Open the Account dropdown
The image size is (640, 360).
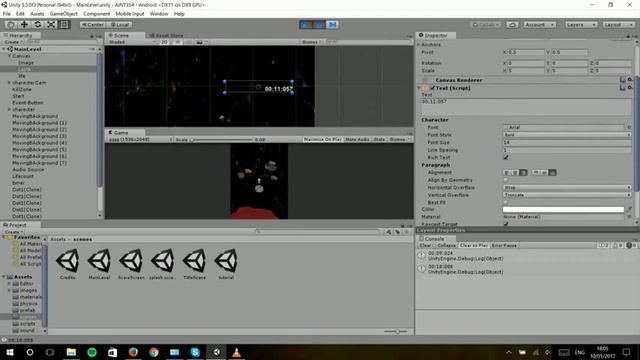540,25
